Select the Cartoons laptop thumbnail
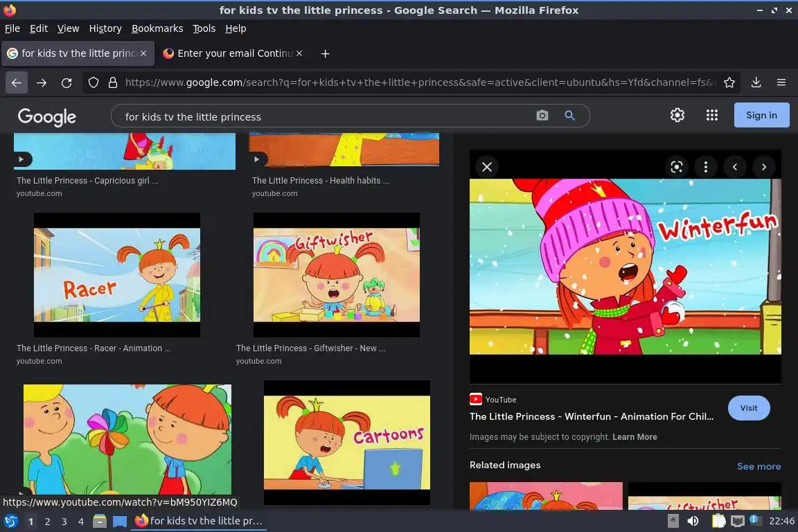The width and height of the screenshot is (798, 532). (346, 443)
